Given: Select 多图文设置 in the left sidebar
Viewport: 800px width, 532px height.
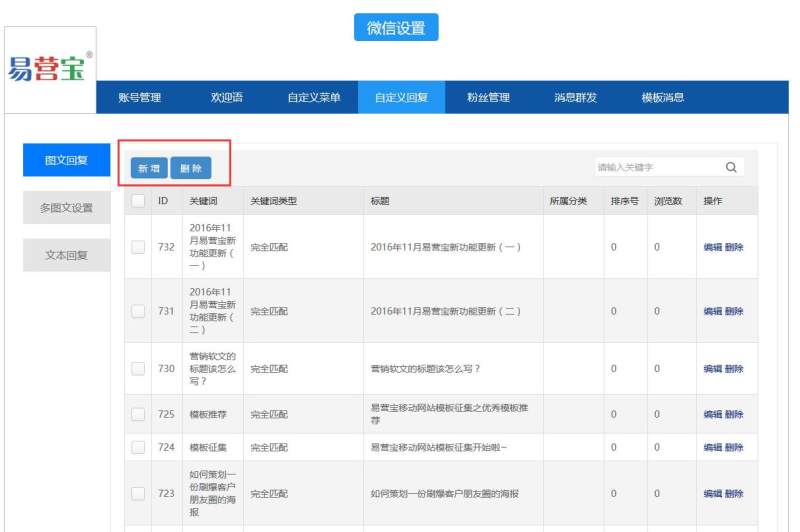Looking at the screenshot, I should pos(66,208).
